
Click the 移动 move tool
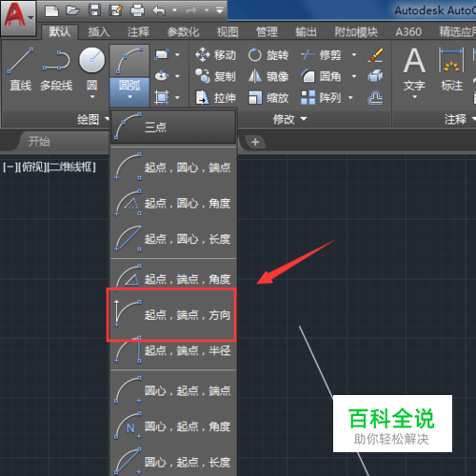[216, 55]
